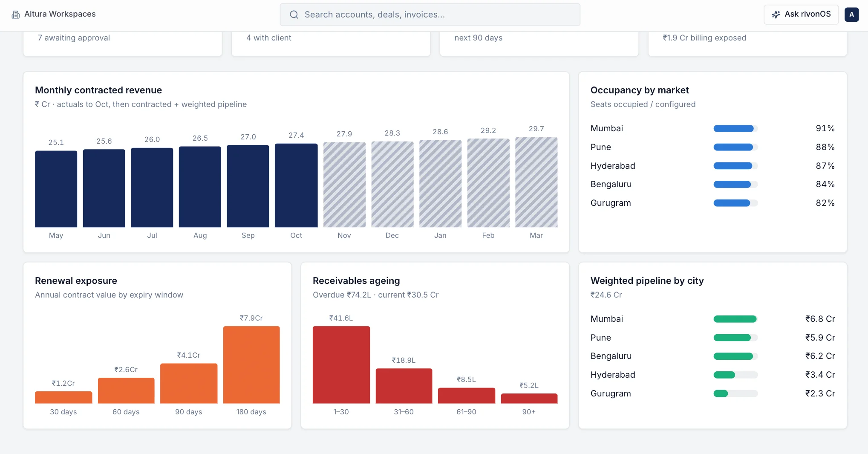Focus the search accounts, deals, invoices field
868x454 pixels.
pos(430,14)
